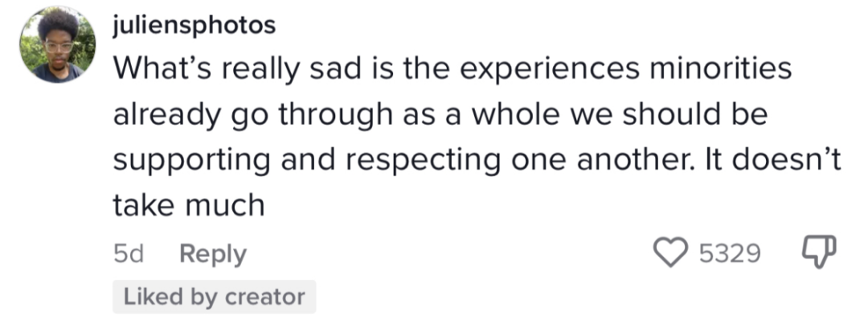Click the 5d timestamp
The width and height of the screenshot is (868, 330).
tap(129, 254)
